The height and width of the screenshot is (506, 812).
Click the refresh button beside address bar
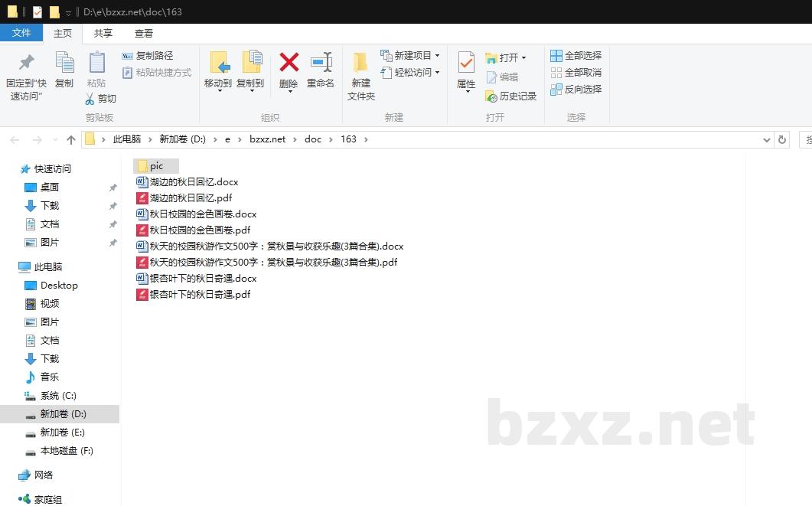[781, 139]
